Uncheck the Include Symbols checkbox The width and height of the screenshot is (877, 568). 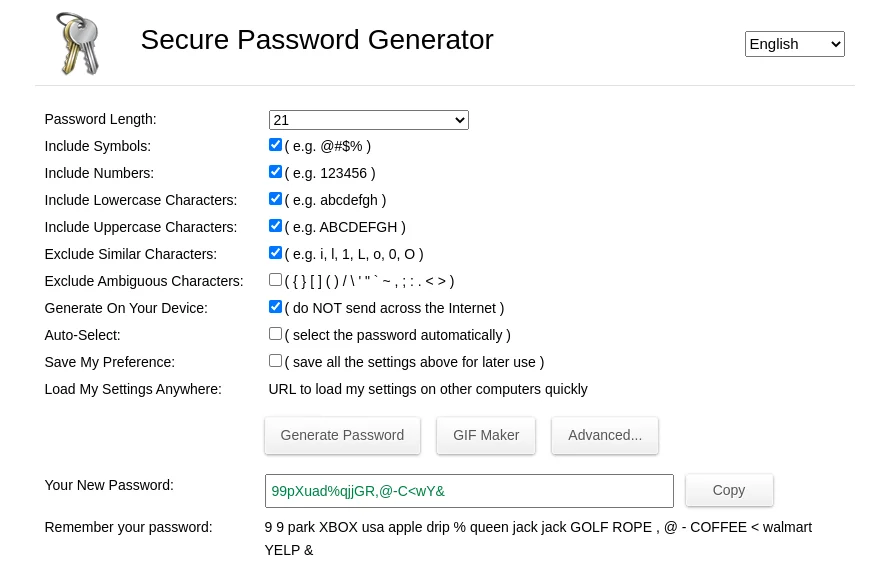click(x=275, y=145)
